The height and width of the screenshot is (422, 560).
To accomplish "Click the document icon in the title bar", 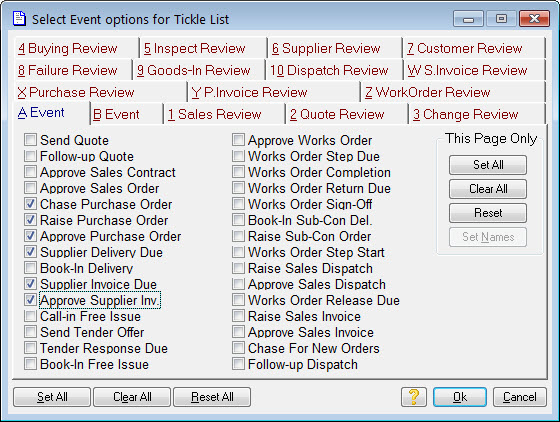I will [x=19, y=19].
